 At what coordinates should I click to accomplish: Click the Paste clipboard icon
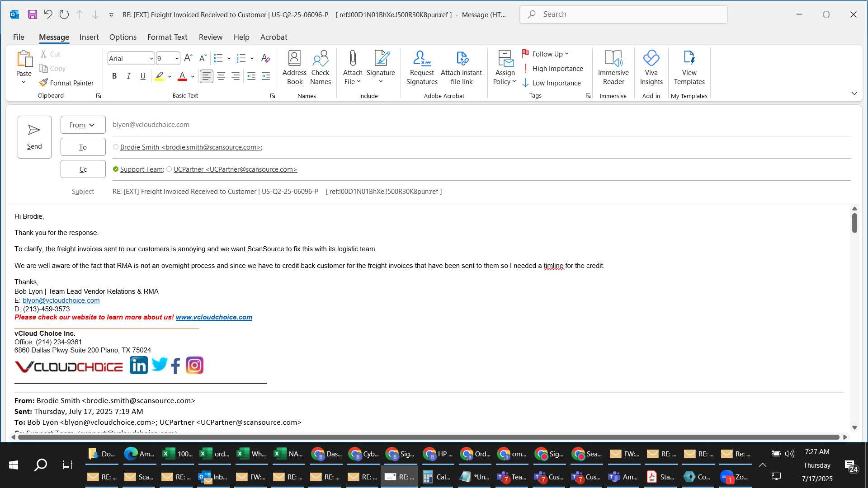pos(24,59)
